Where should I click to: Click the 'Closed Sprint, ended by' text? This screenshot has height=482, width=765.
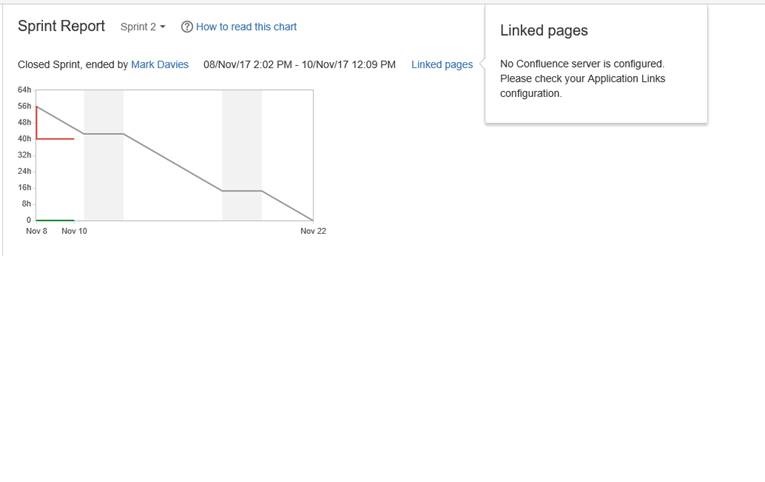coord(73,64)
